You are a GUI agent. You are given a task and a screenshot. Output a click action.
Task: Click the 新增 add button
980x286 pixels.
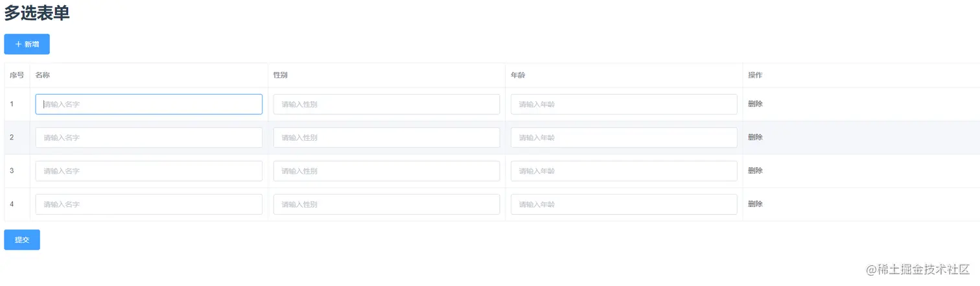27,44
